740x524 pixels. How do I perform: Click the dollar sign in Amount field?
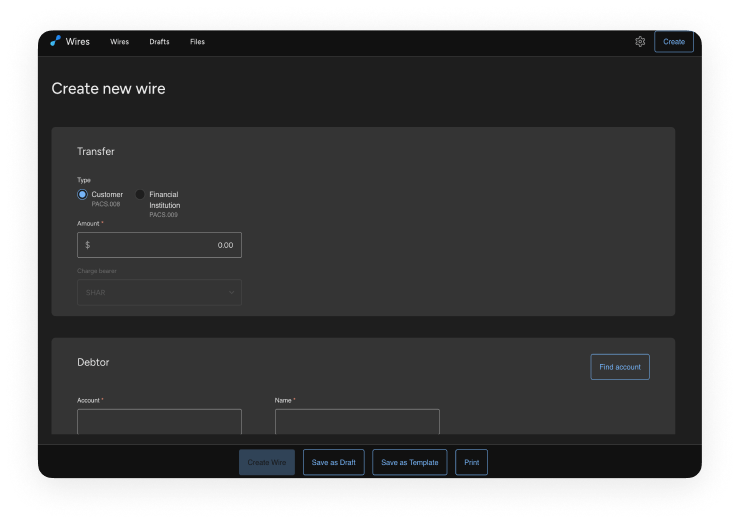tap(87, 245)
